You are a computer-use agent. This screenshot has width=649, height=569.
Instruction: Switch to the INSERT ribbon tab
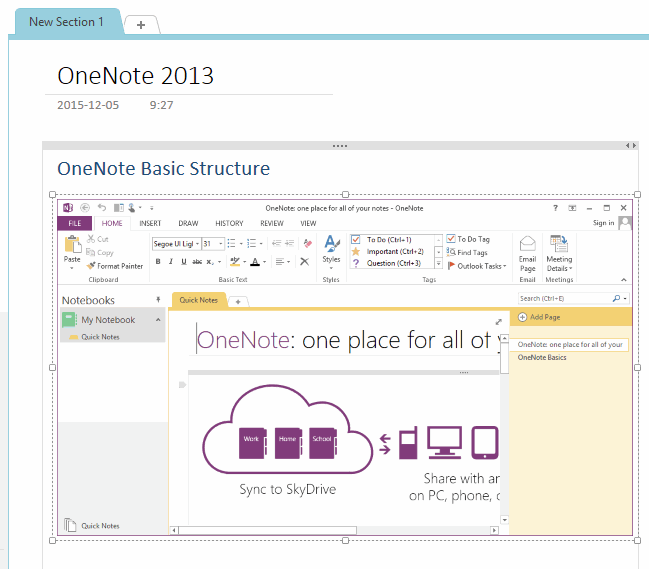pos(150,224)
